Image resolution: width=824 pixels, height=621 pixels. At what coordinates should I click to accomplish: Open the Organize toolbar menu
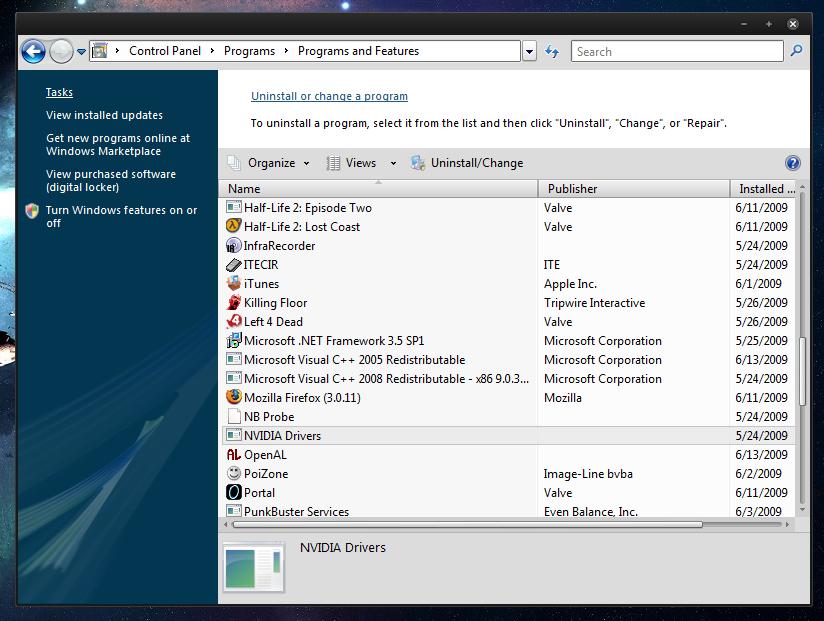pos(269,163)
